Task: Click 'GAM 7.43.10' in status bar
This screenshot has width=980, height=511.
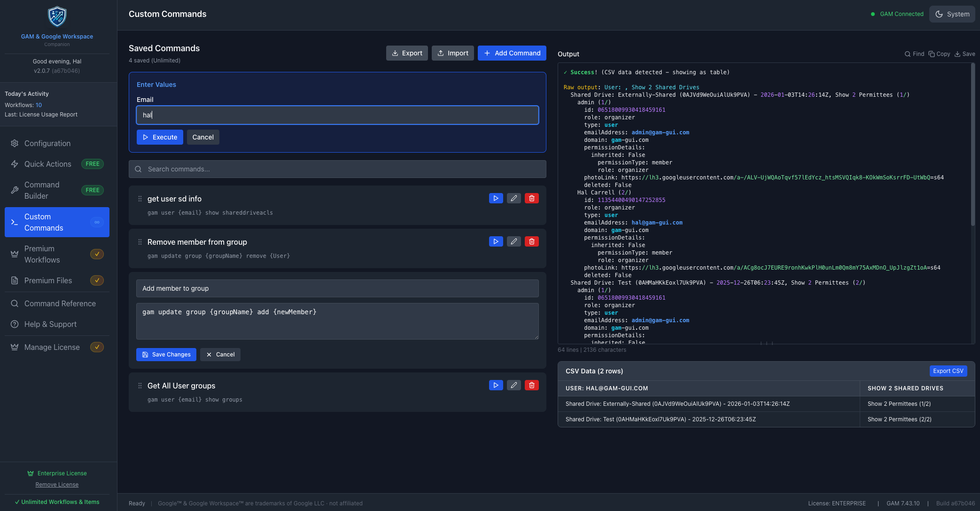Action: [x=903, y=503]
